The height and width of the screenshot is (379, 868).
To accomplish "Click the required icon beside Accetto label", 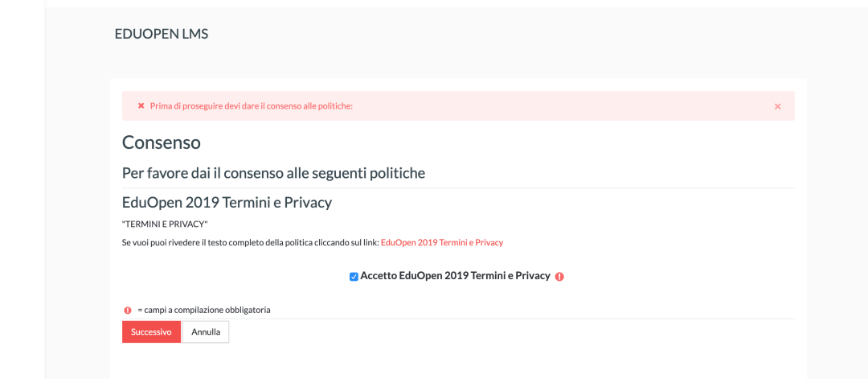I will tap(559, 276).
